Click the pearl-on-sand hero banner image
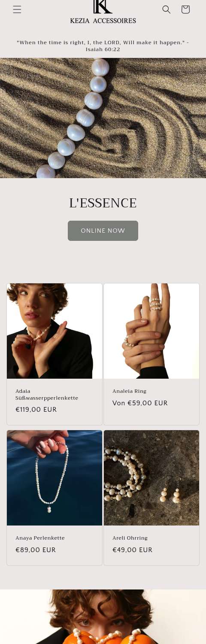Image resolution: width=206 pixels, height=644 pixels. click(103, 118)
